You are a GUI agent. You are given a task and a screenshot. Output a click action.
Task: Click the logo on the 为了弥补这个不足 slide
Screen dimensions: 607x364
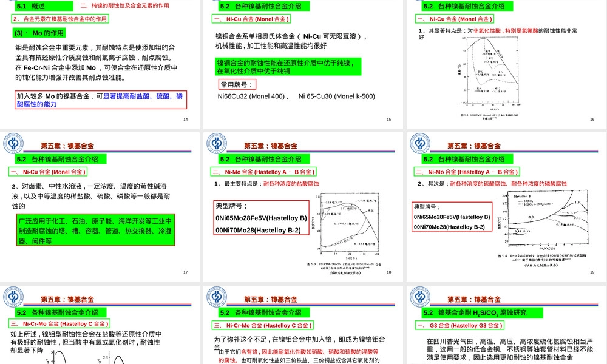[x=217, y=297]
